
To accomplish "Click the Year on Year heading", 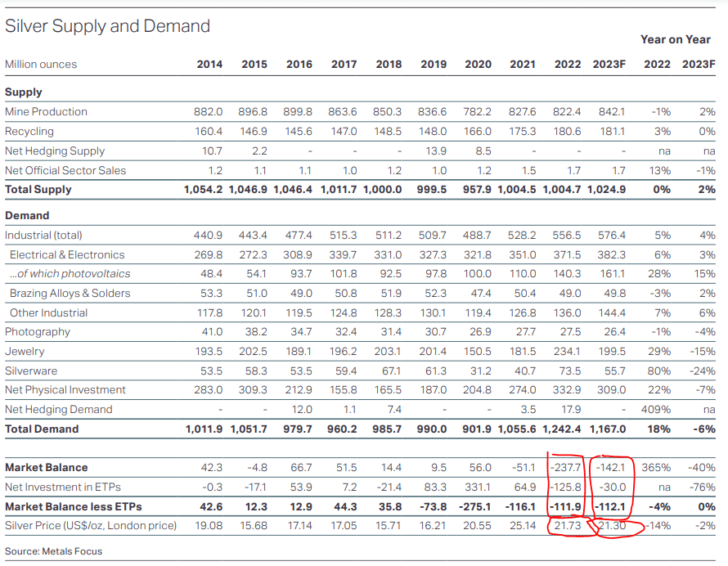I will pos(676,39).
